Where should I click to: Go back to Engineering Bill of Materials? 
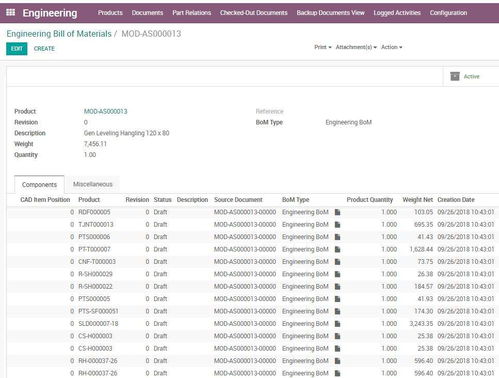click(x=59, y=34)
